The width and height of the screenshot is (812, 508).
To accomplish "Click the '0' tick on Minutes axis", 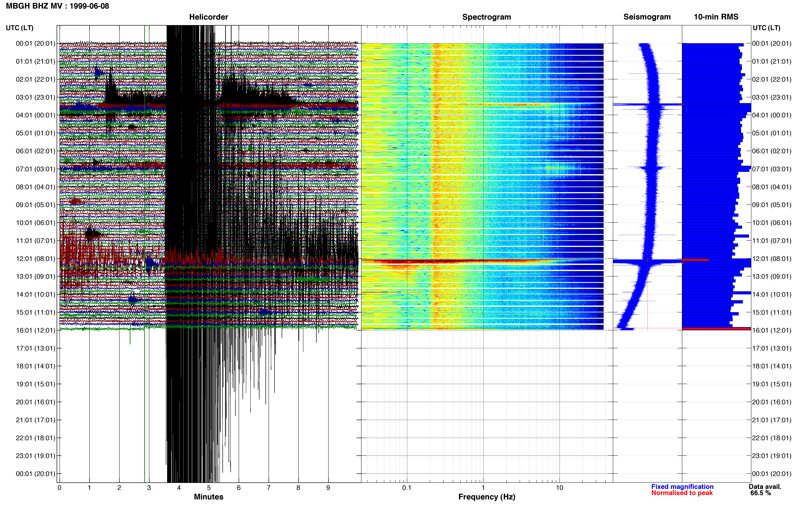I will [59, 487].
